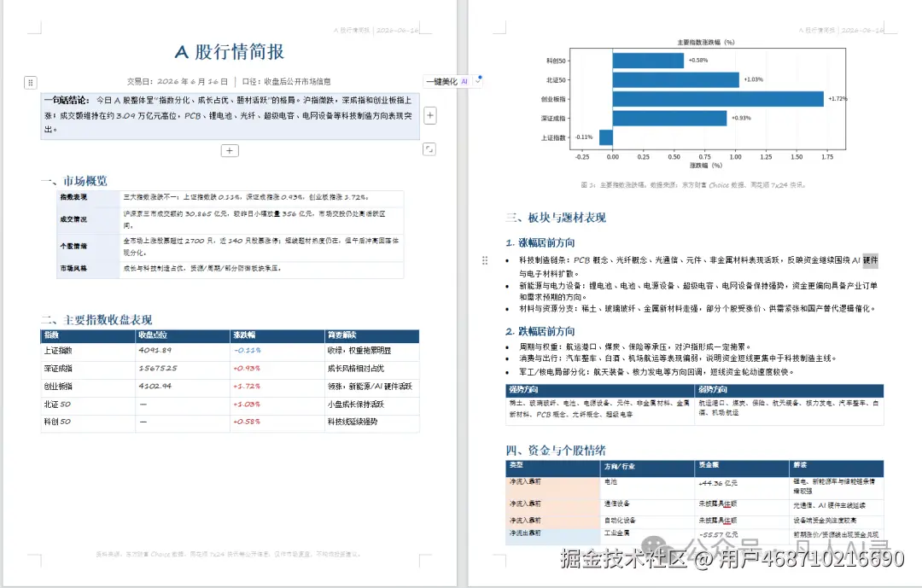Click the 一键美化 AI button
Image resolution: width=922 pixels, height=588 pixels.
coord(446,82)
